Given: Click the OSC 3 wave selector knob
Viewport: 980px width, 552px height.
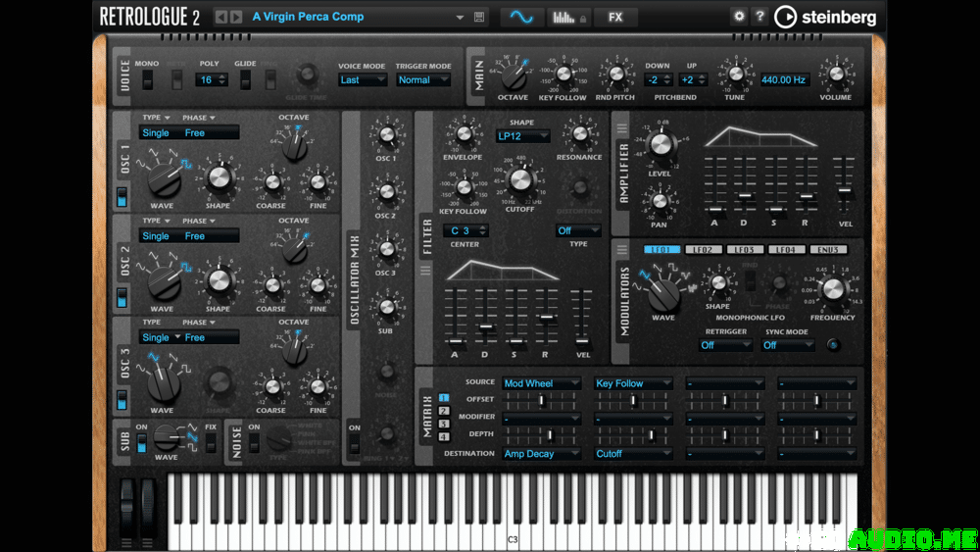Looking at the screenshot, I should pos(165,384).
